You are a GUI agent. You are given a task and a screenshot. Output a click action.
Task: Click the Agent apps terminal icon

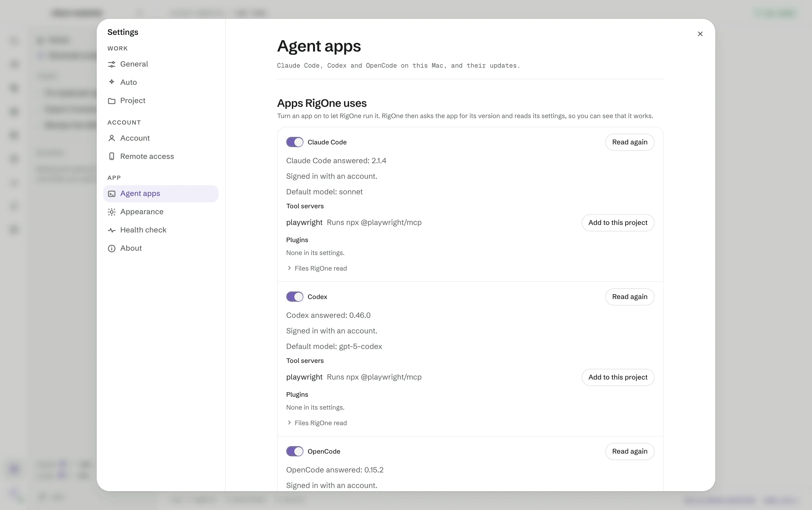tap(112, 194)
